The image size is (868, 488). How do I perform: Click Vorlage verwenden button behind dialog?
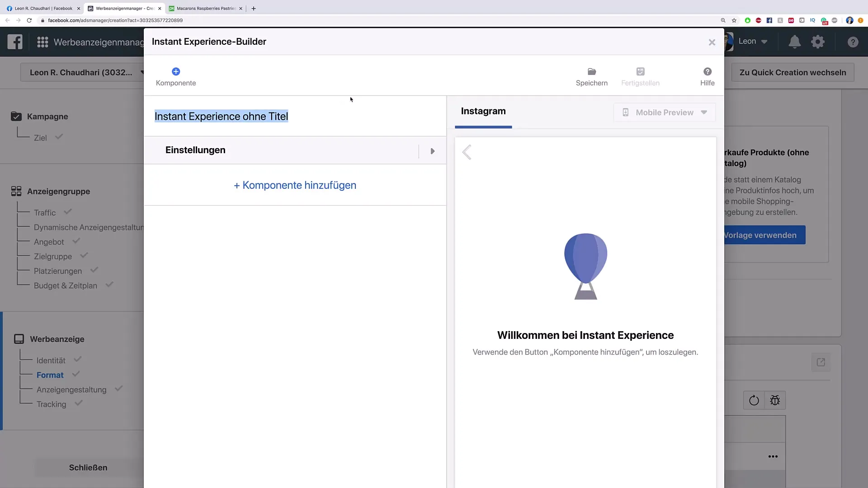tap(764, 235)
